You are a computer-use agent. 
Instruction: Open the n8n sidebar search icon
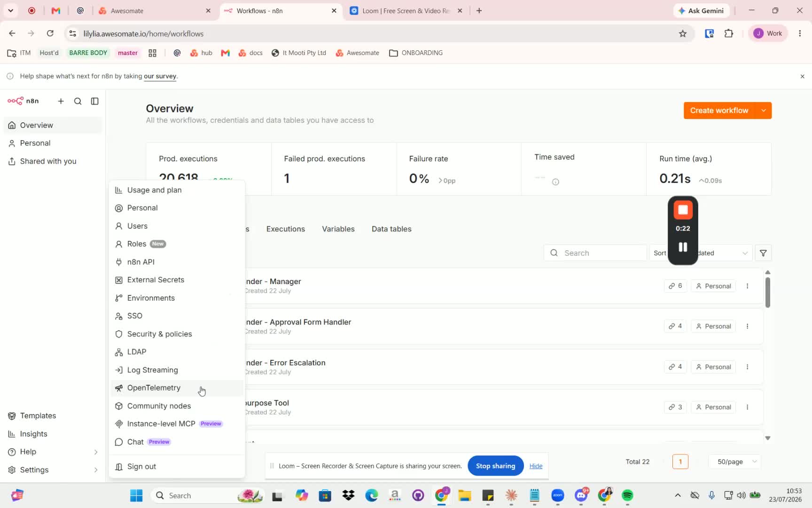click(78, 101)
